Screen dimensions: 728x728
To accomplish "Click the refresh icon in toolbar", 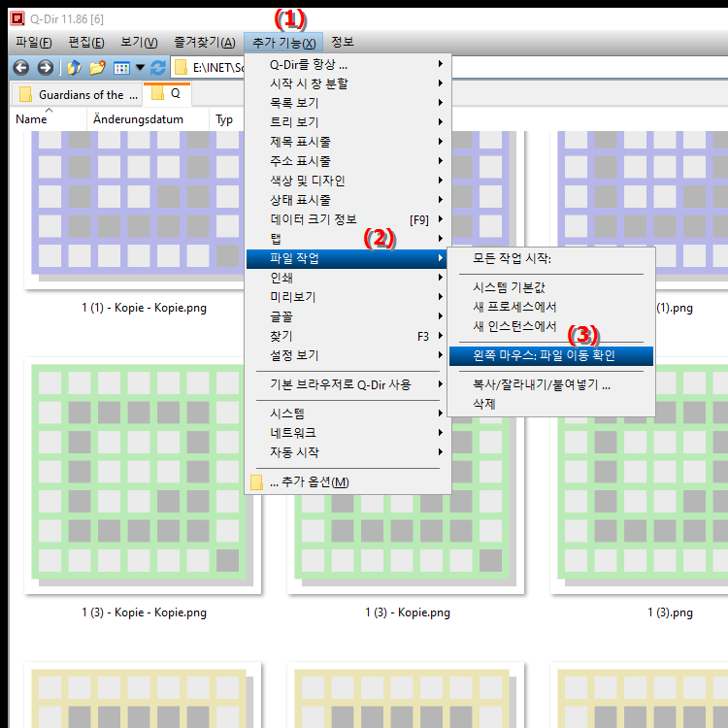I will pyautogui.click(x=158, y=68).
